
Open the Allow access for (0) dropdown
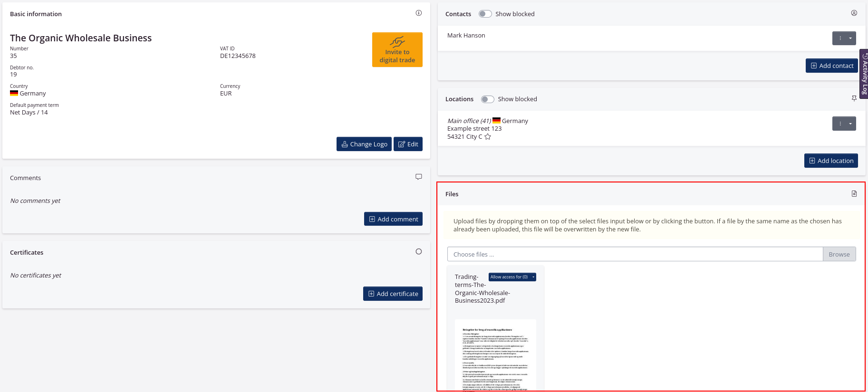pos(512,277)
